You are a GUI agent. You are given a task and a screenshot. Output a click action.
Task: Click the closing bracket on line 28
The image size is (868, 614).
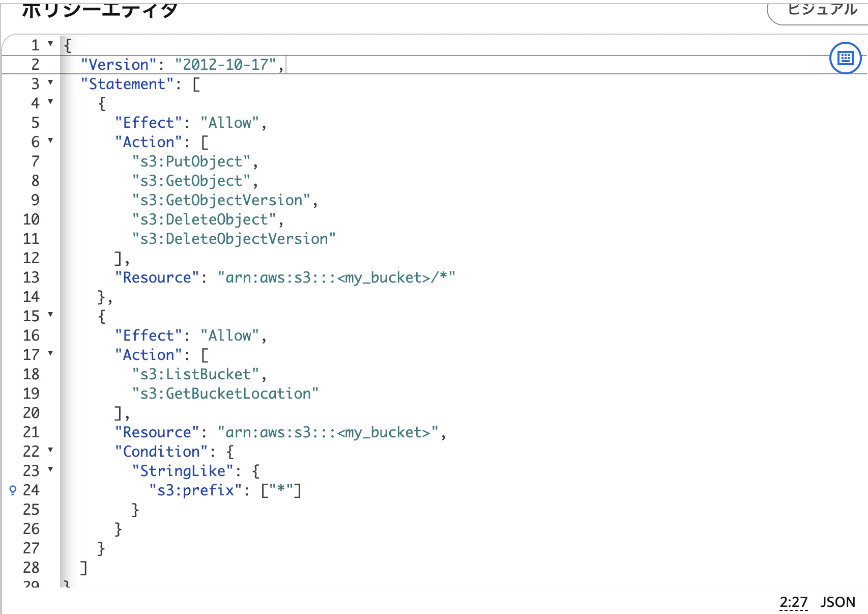[84, 568]
